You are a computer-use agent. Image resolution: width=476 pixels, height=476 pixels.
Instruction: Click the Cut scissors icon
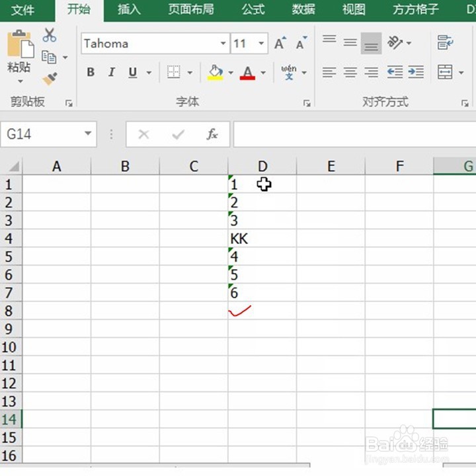coord(49,35)
